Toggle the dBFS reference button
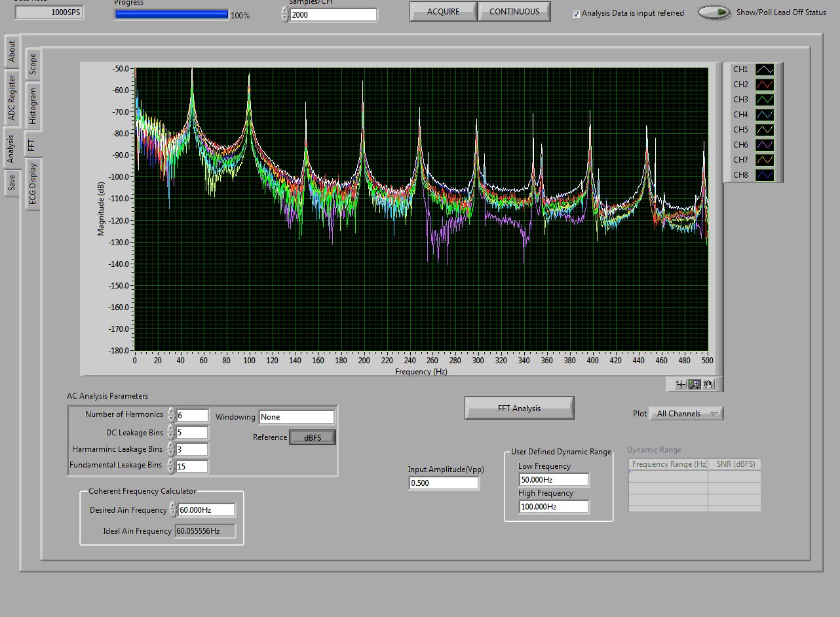840x617 pixels. [x=313, y=437]
